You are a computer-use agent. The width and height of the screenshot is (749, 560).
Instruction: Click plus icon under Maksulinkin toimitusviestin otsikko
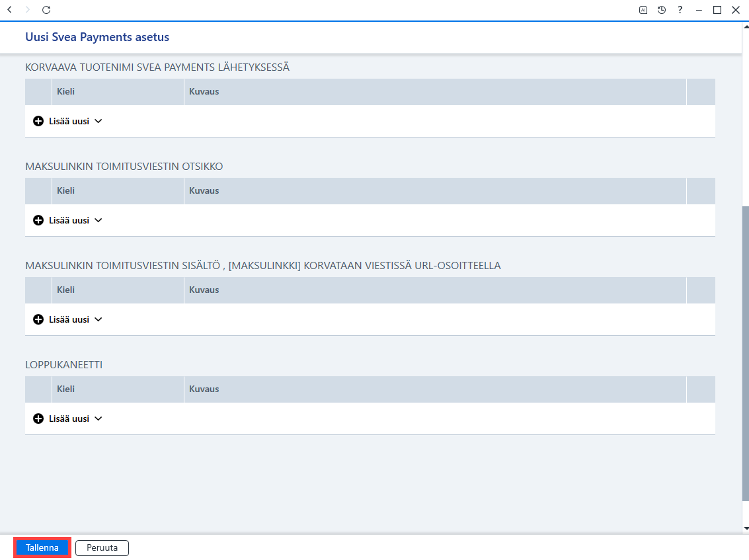(x=38, y=220)
